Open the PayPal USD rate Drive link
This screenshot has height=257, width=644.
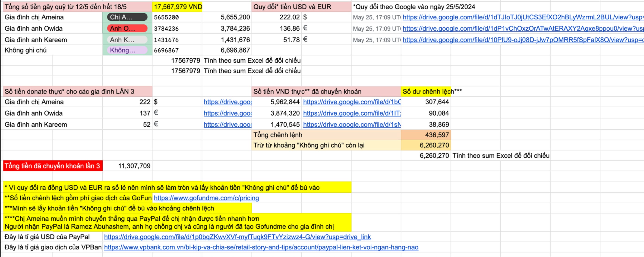tap(237, 237)
